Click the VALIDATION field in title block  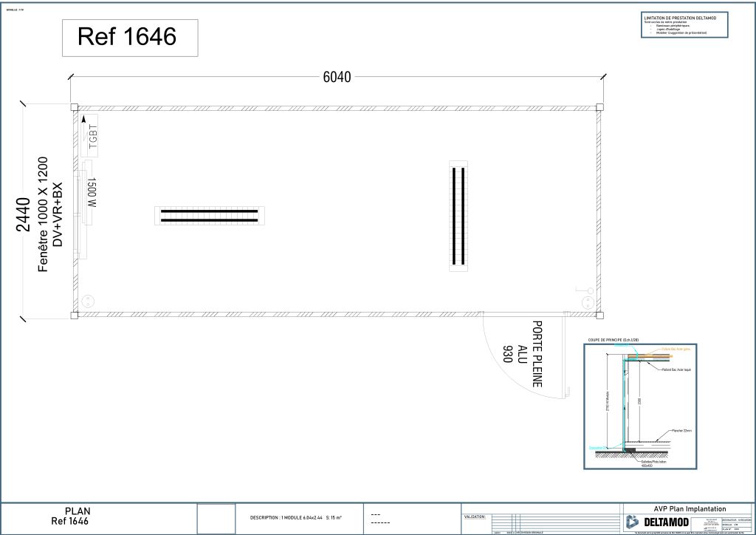pos(475,517)
